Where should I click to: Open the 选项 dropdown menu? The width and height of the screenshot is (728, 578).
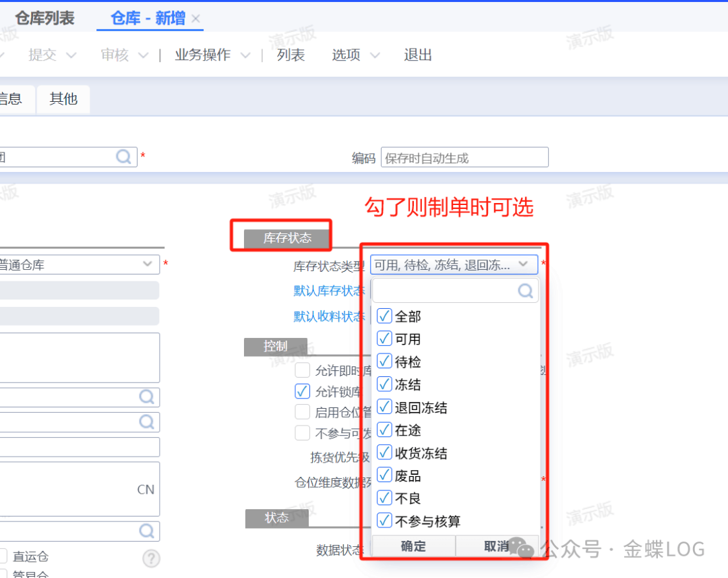(x=355, y=55)
